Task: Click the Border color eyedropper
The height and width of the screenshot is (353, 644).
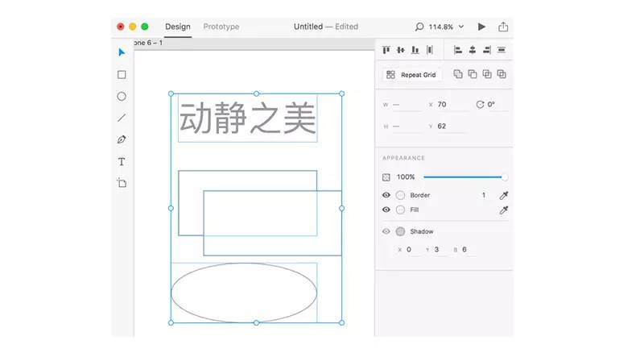Action: click(504, 195)
